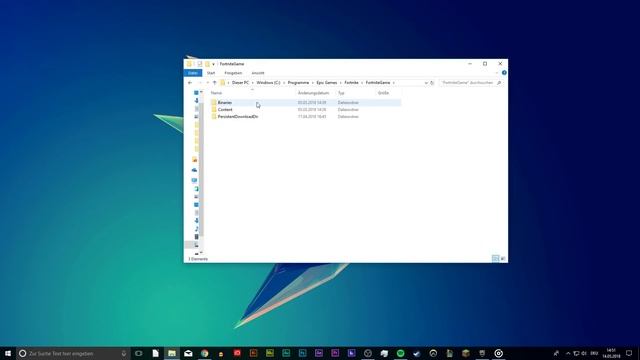640x360 pixels.
Task: Open the volume control in system tray
Action: click(584, 353)
